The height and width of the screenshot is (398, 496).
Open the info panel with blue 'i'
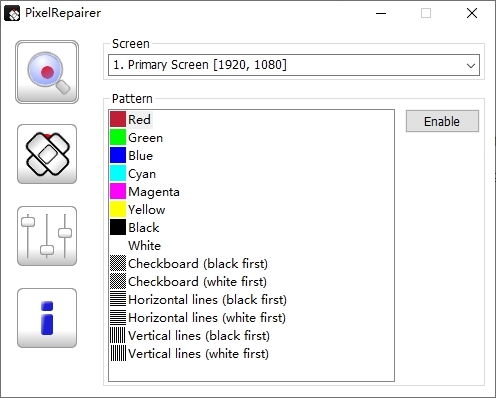[47, 318]
